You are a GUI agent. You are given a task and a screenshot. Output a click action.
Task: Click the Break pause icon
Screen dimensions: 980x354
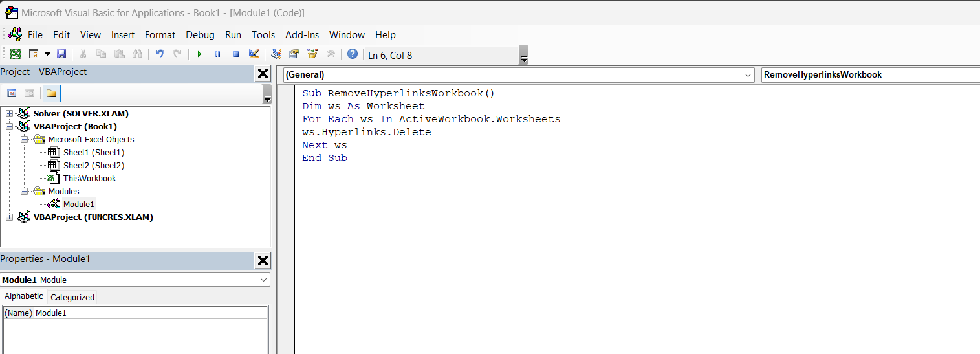(x=217, y=54)
